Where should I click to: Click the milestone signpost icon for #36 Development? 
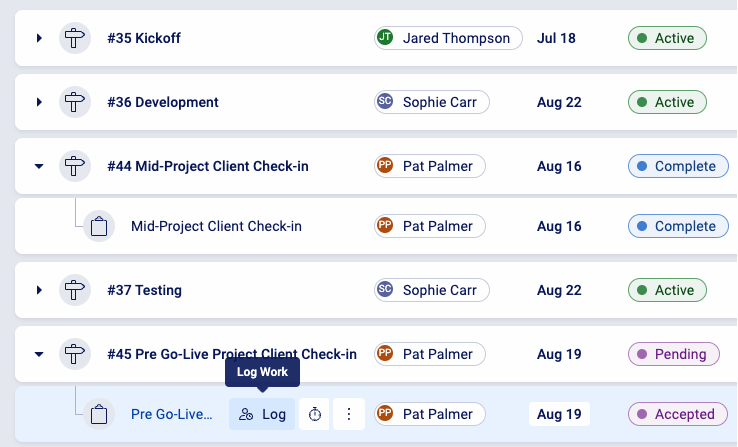[75, 102]
